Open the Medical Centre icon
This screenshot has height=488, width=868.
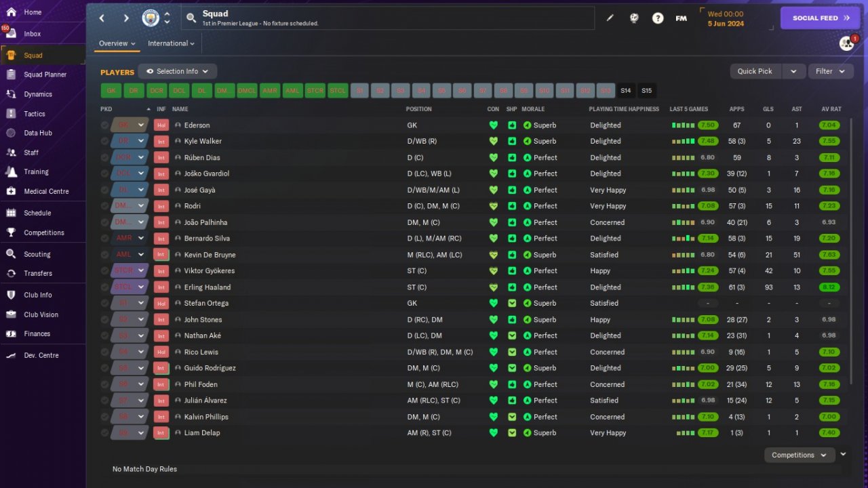click(x=11, y=191)
